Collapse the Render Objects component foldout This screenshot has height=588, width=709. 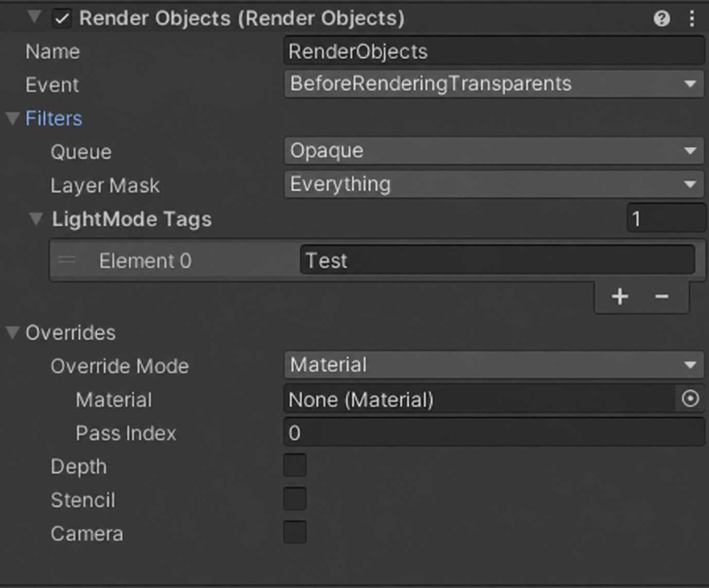coord(34,17)
